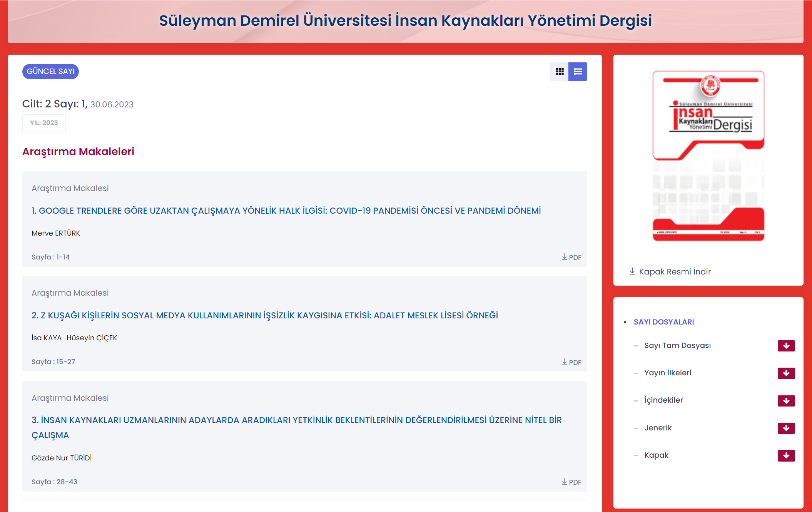
Task: Download Kapak file from issue files
Action: coord(786,455)
